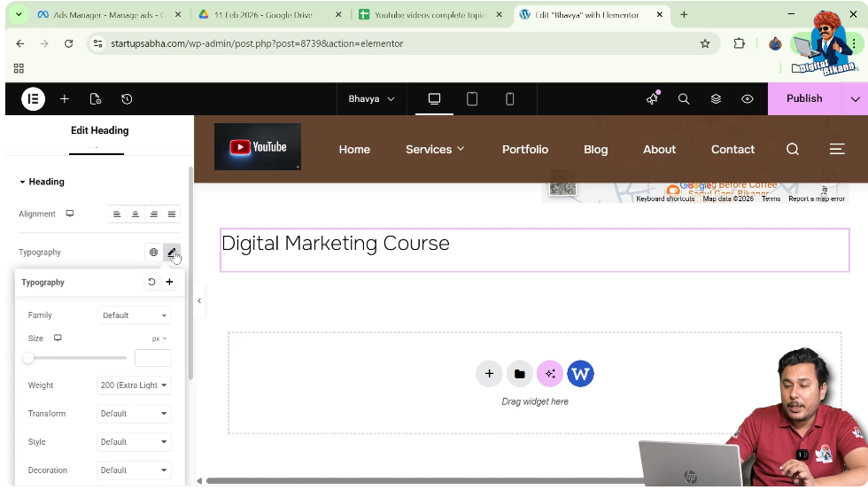The image size is (868, 490).
Task: Open the font Family dropdown
Action: tap(134, 315)
